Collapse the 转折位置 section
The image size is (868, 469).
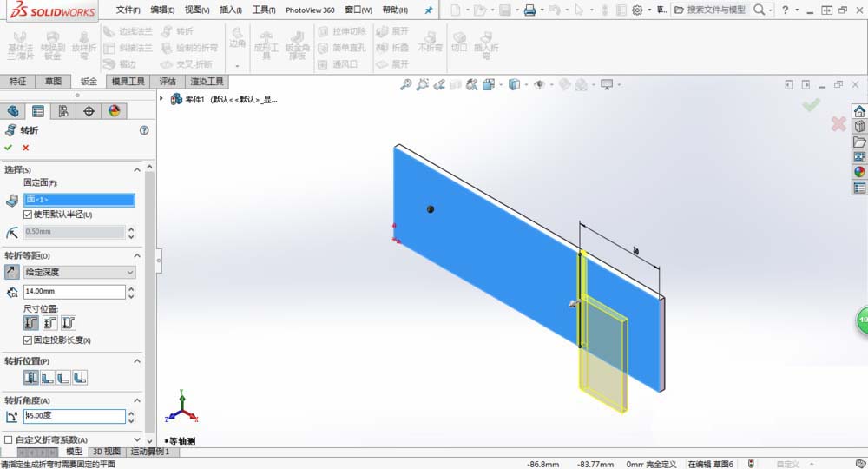[x=137, y=361]
